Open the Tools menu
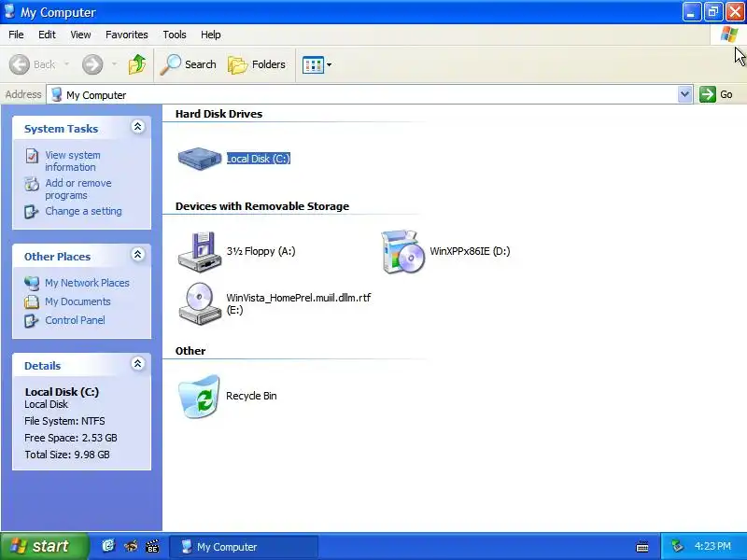 pyautogui.click(x=175, y=35)
